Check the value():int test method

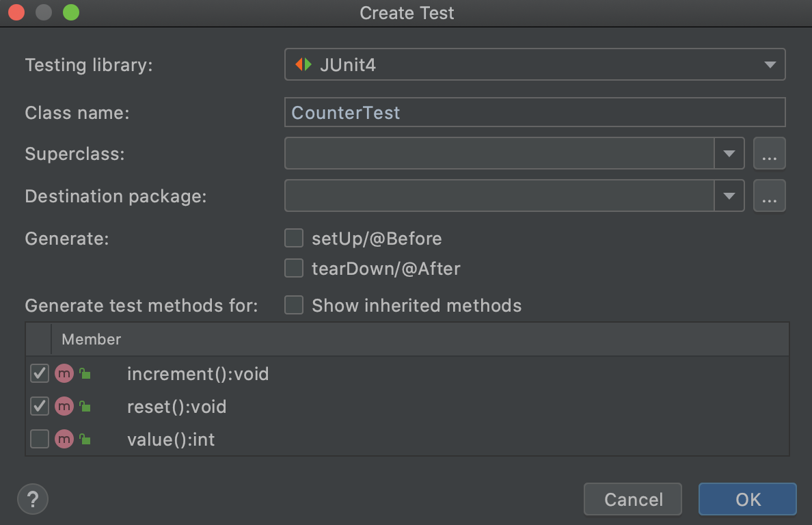point(39,439)
